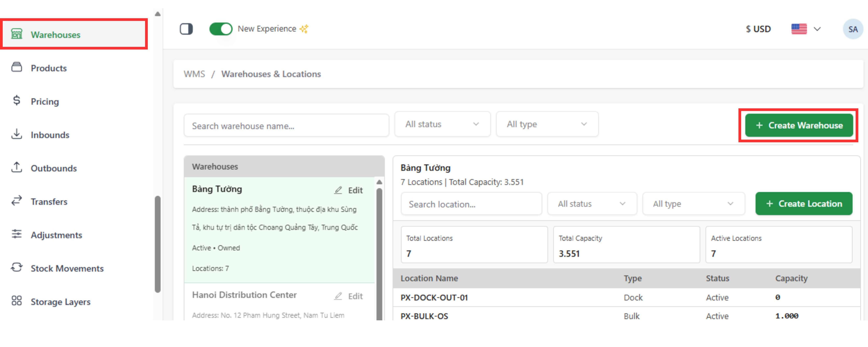Open the Warehouses menu item
The width and height of the screenshot is (868, 347).
point(56,35)
